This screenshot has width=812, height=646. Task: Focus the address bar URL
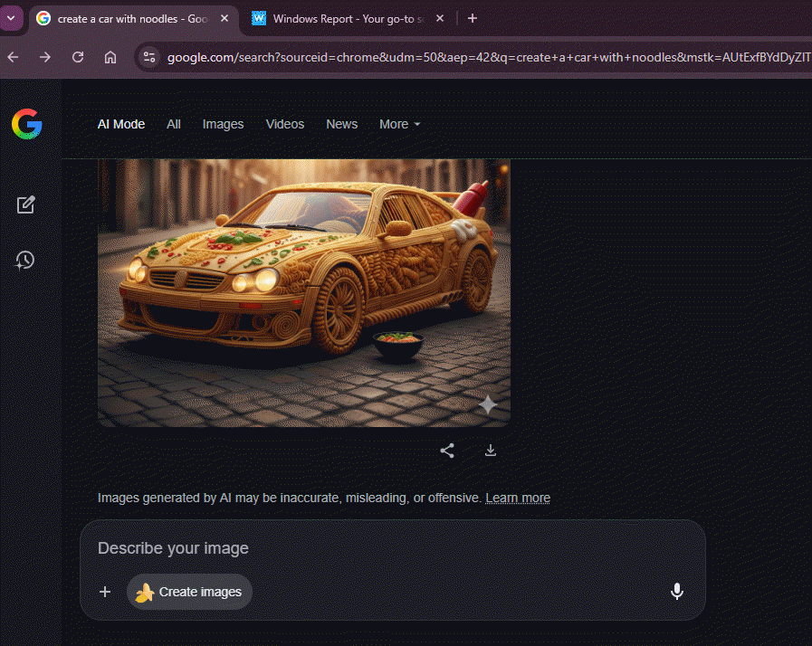(x=488, y=57)
